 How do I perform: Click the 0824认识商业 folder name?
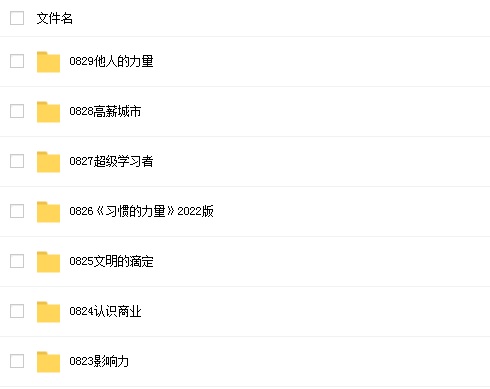pos(105,311)
